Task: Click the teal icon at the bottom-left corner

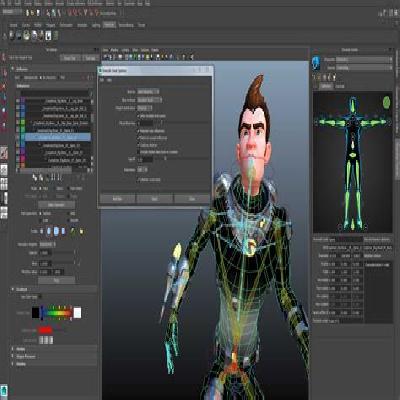Action: (x=4, y=391)
